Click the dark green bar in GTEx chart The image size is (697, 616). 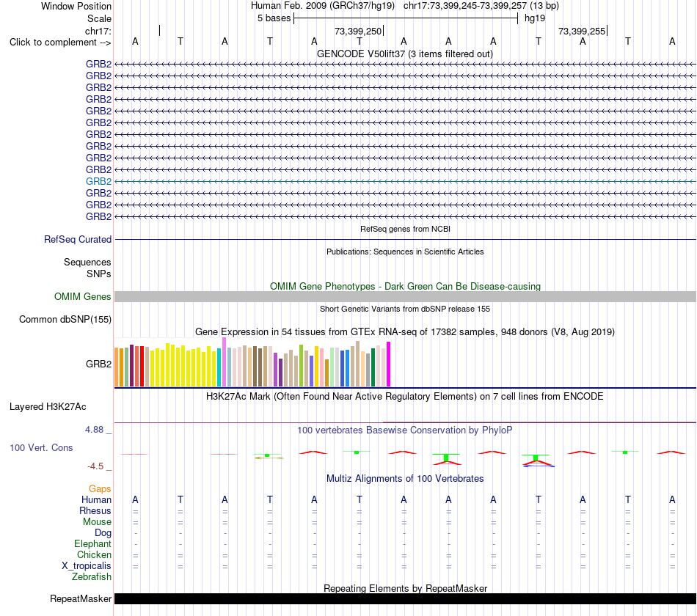point(373,367)
